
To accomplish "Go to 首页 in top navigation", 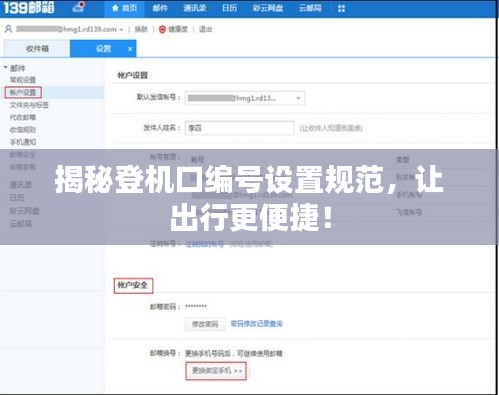I will click(124, 8).
